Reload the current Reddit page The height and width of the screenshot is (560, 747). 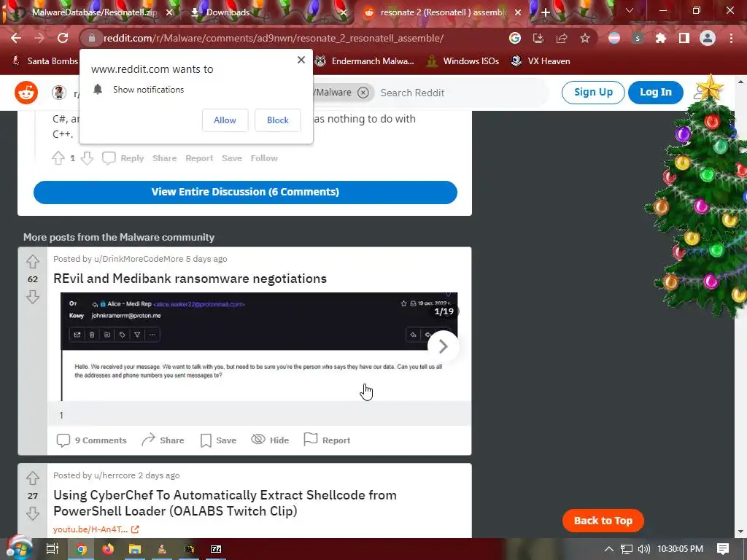(63, 38)
